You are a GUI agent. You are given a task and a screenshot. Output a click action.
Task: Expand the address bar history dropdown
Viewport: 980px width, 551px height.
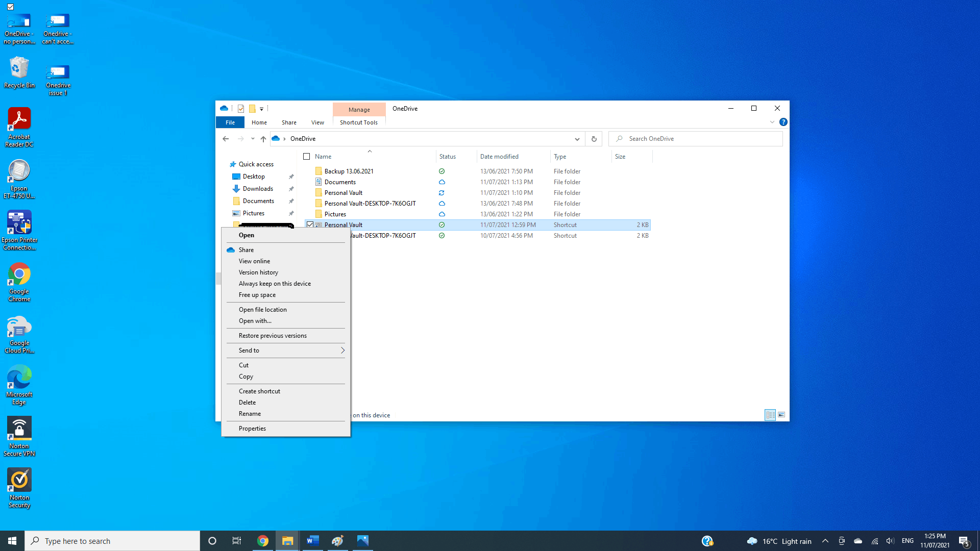pos(577,139)
